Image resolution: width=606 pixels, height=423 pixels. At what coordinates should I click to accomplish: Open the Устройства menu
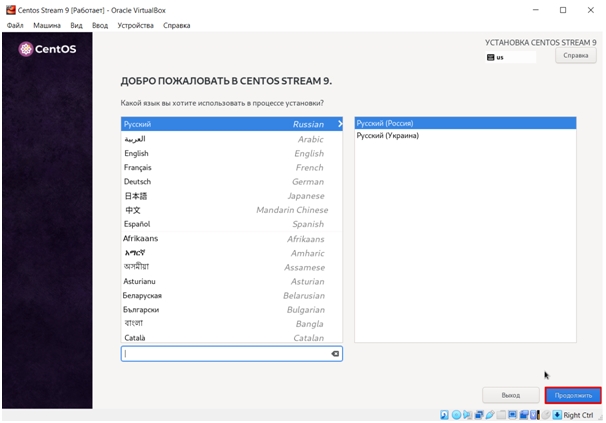pyautogui.click(x=135, y=24)
